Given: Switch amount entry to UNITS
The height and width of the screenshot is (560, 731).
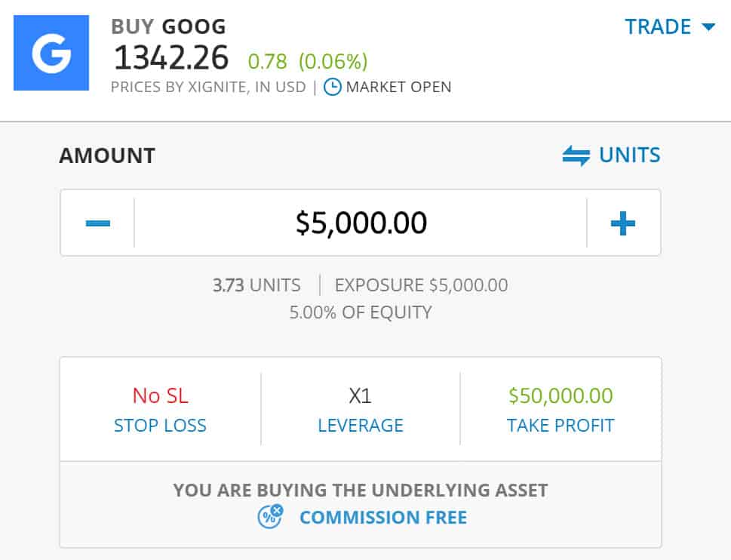Looking at the screenshot, I should 629,155.
